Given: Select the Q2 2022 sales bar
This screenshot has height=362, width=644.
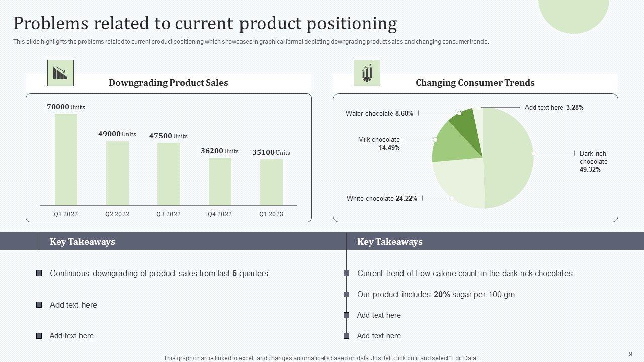Looking at the screenshot, I should click(117, 173).
